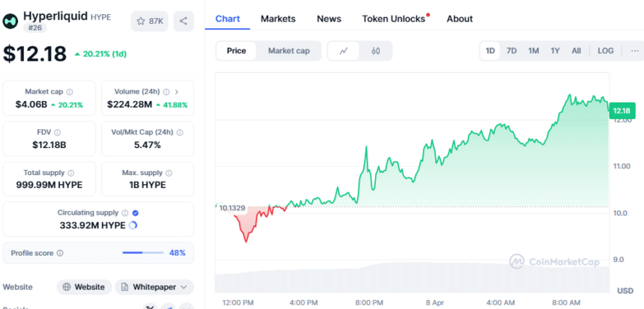
Task: Click the FDV info icon
Action: (58, 132)
